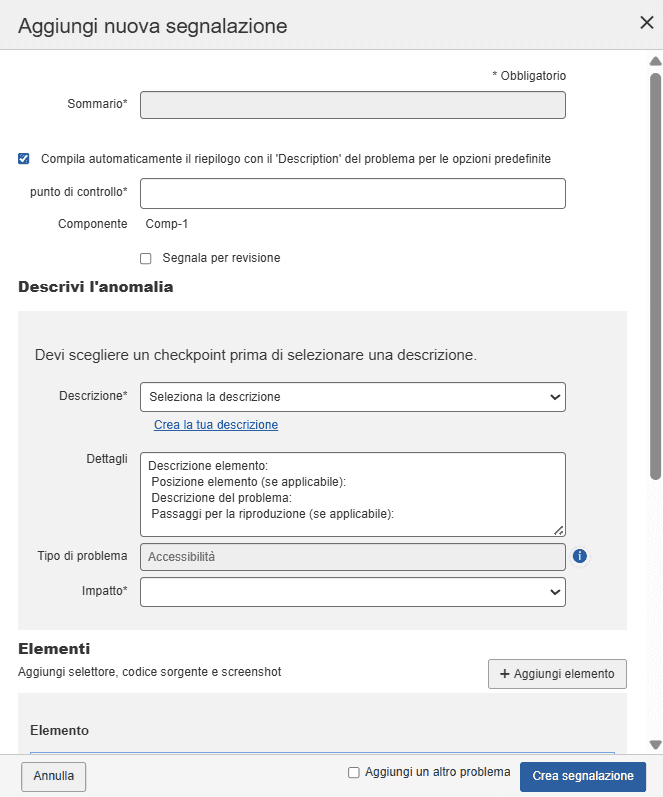663x797 pixels.
Task: Uncheck Compila automaticamente il riepilogo checkbox
Action: click(x=24, y=158)
